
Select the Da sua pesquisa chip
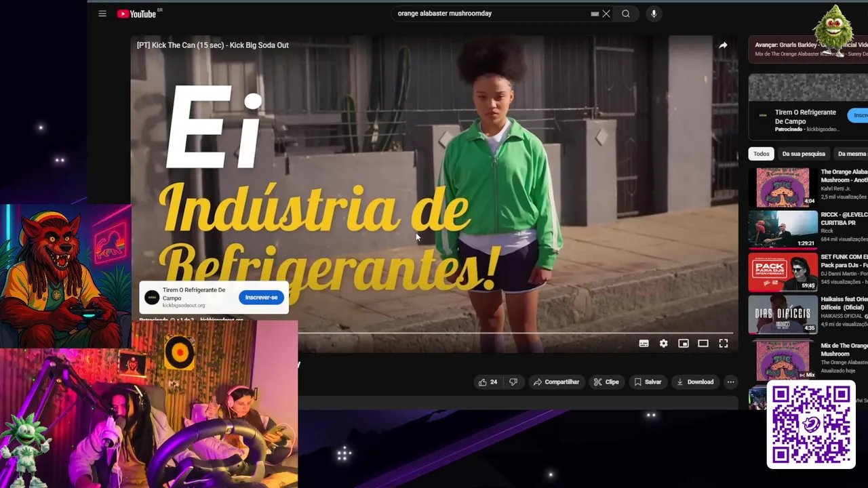804,154
